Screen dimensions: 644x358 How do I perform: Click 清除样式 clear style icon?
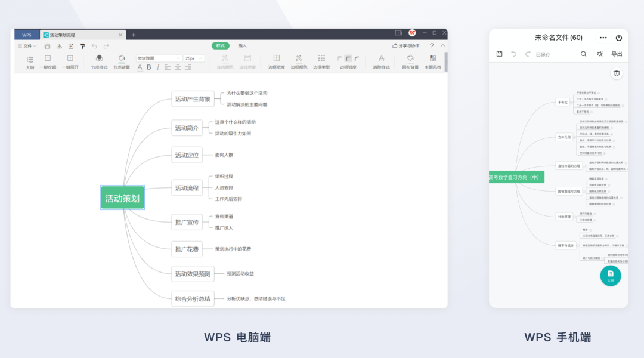tap(381, 58)
